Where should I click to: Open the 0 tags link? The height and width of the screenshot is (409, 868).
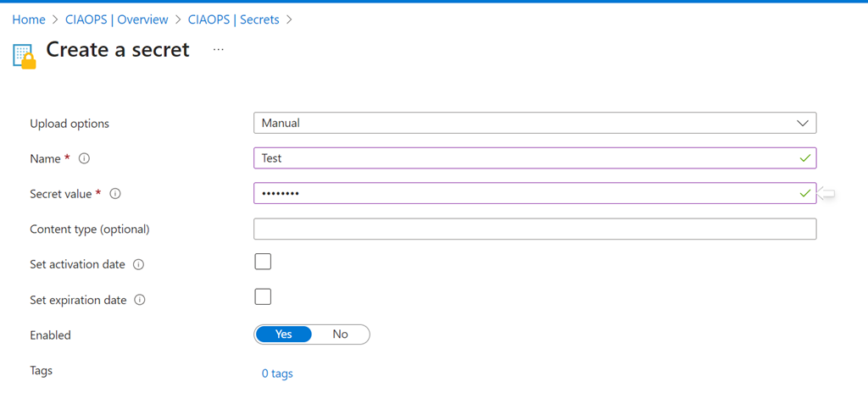coord(277,373)
